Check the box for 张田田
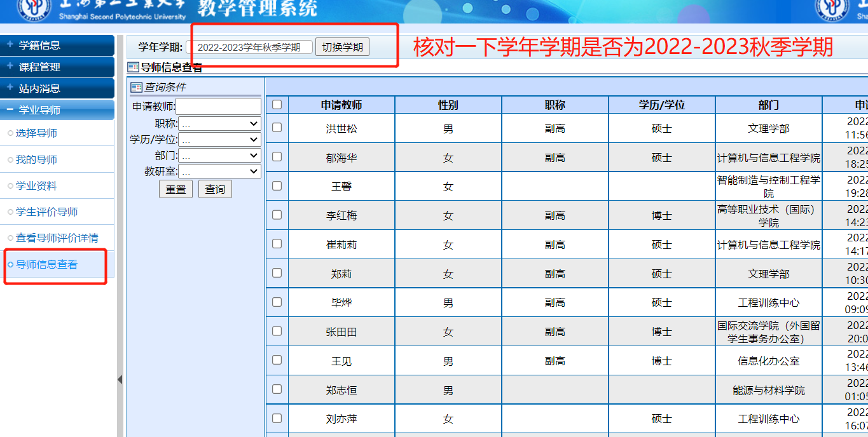 (x=277, y=332)
